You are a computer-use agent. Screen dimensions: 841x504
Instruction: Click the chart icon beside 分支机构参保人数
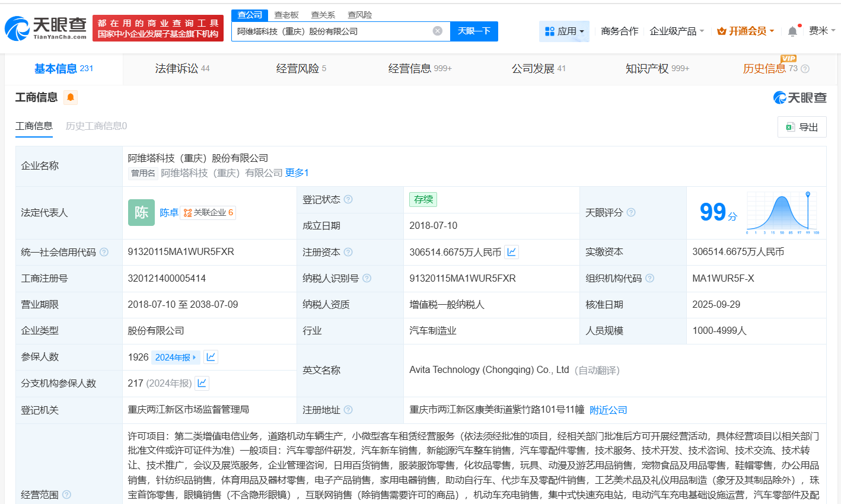[202, 382]
